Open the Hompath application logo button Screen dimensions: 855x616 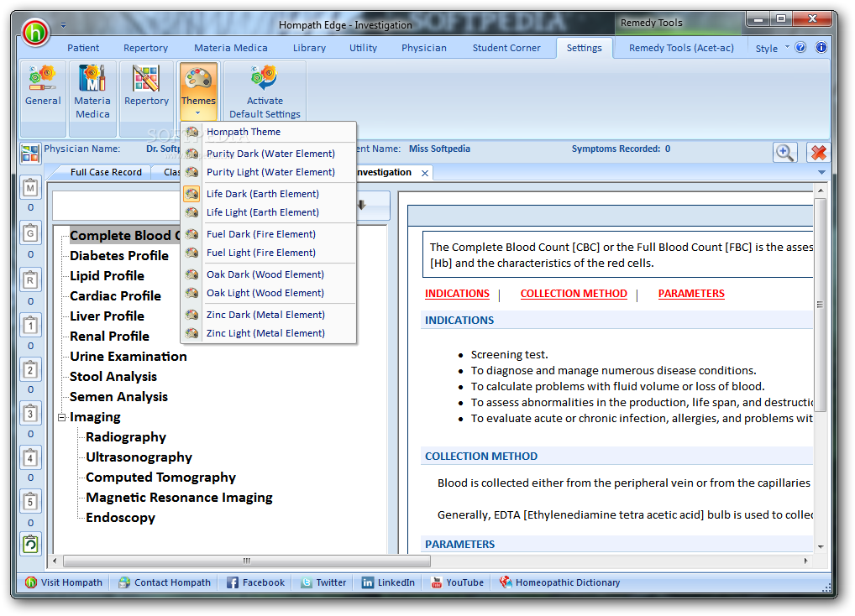[35, 33]
